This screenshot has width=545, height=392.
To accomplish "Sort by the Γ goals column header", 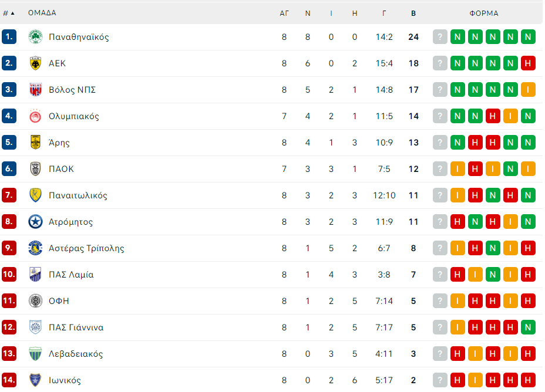I will (384, 13).
